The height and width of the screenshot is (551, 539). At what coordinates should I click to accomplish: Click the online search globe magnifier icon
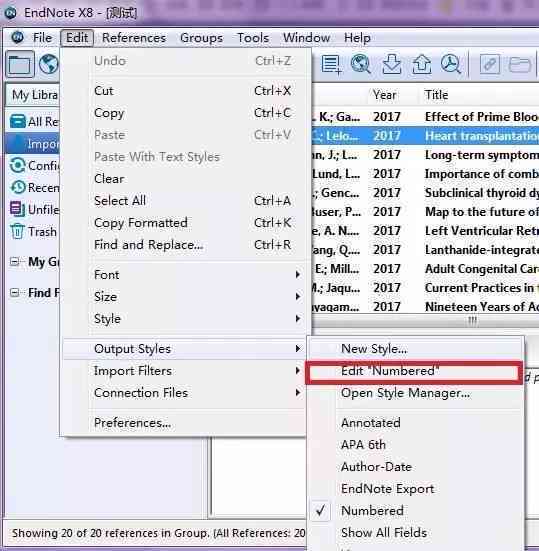click(361, 64)
